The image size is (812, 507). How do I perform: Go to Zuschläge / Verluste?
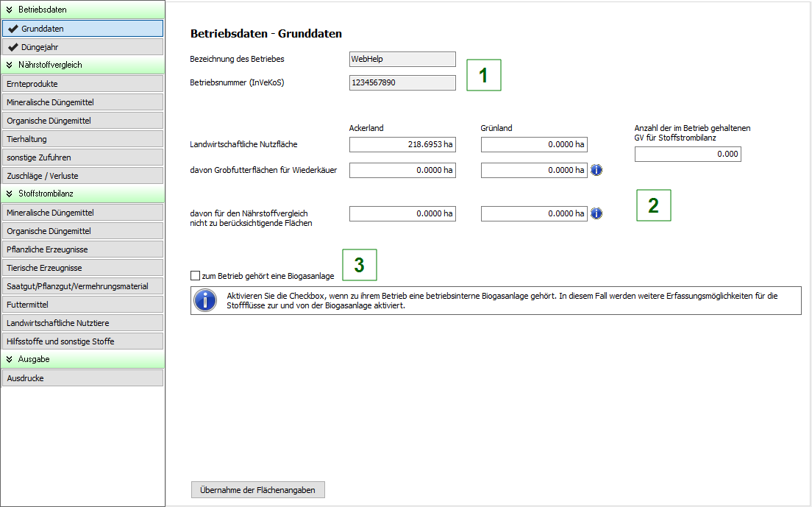[x=82, y=176]
